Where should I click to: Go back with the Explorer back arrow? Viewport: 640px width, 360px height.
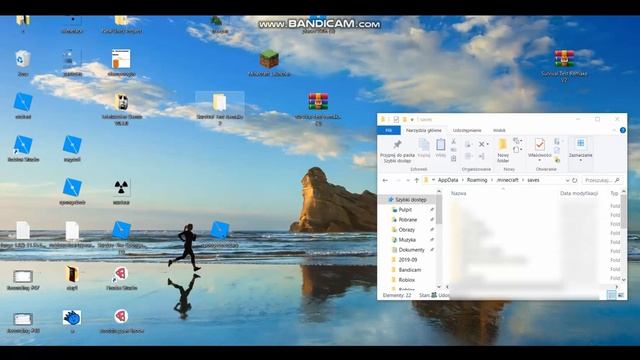point(385,180)
